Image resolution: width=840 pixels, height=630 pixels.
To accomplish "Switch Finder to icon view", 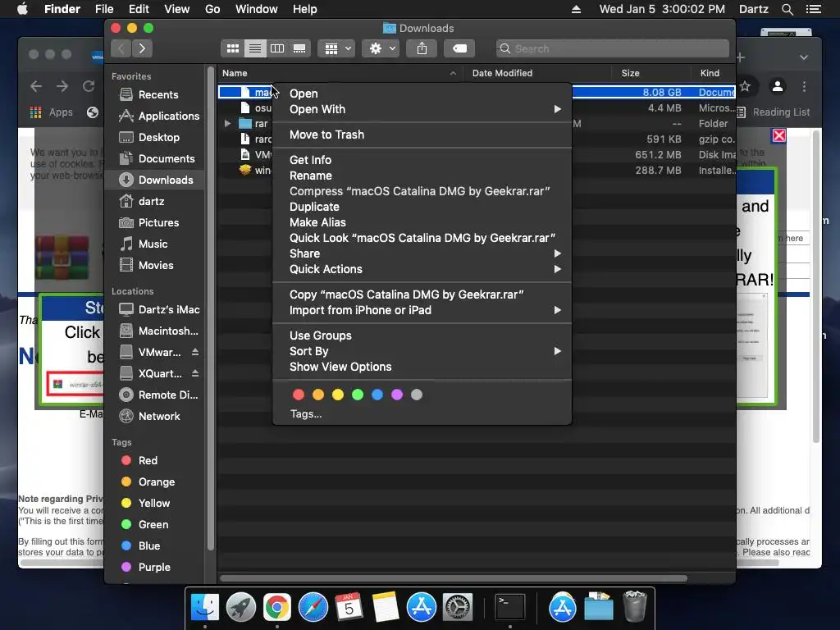I will click(232, 48).
